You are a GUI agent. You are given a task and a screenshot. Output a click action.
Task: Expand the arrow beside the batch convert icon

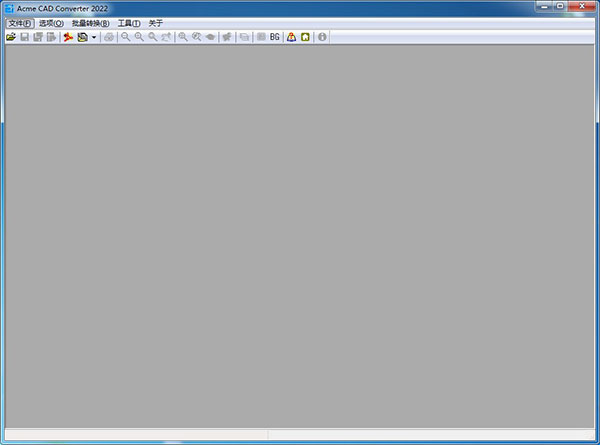93,37
